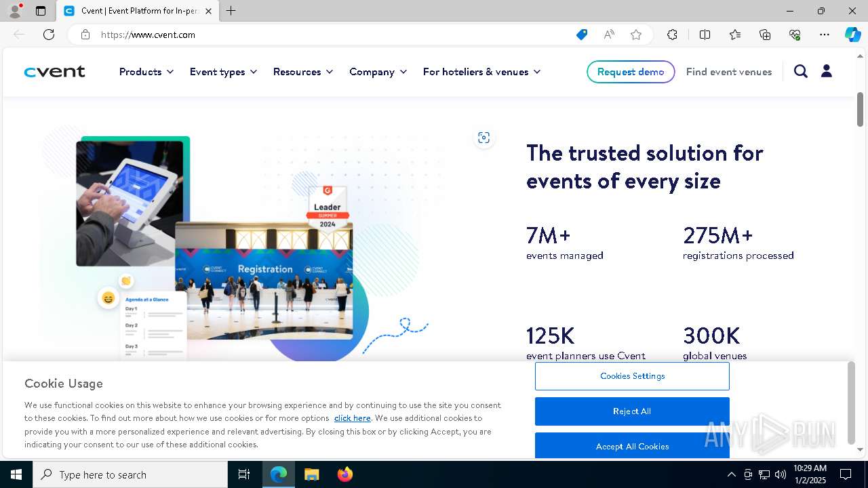Open Edge Settings and more menu
Viewport: 868px width, 488px height.
825,35
